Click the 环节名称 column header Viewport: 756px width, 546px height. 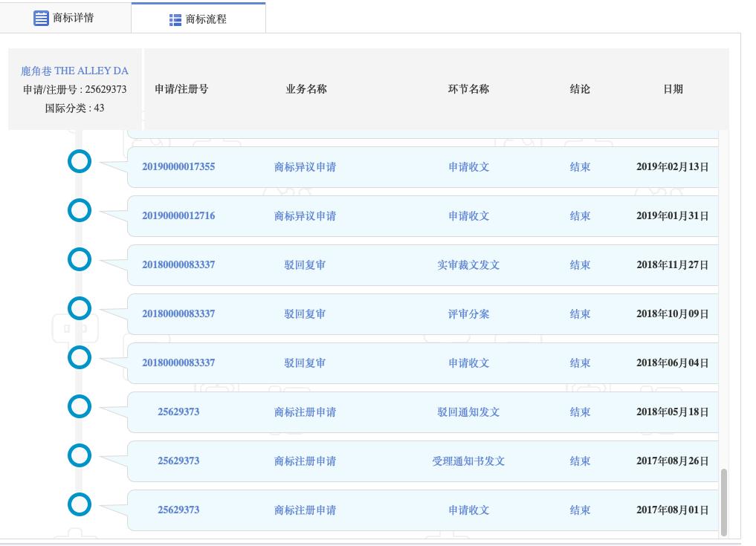tap(468, 88)
